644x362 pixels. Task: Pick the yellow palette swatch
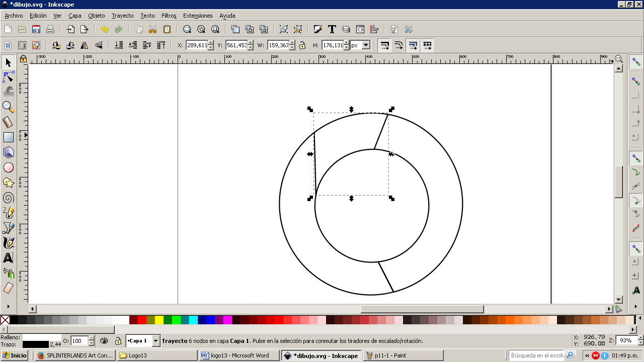(159, 320)
